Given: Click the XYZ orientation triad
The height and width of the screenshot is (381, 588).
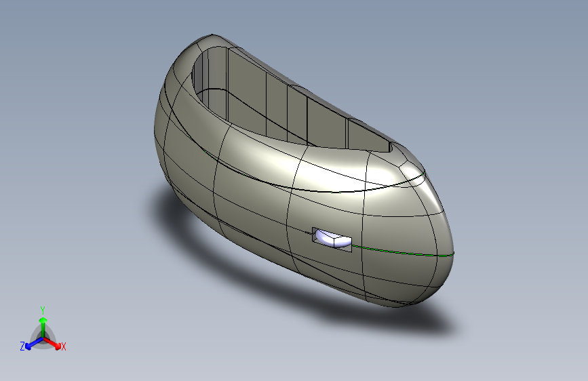Looking at the screenshot, I should click(43, 330).
